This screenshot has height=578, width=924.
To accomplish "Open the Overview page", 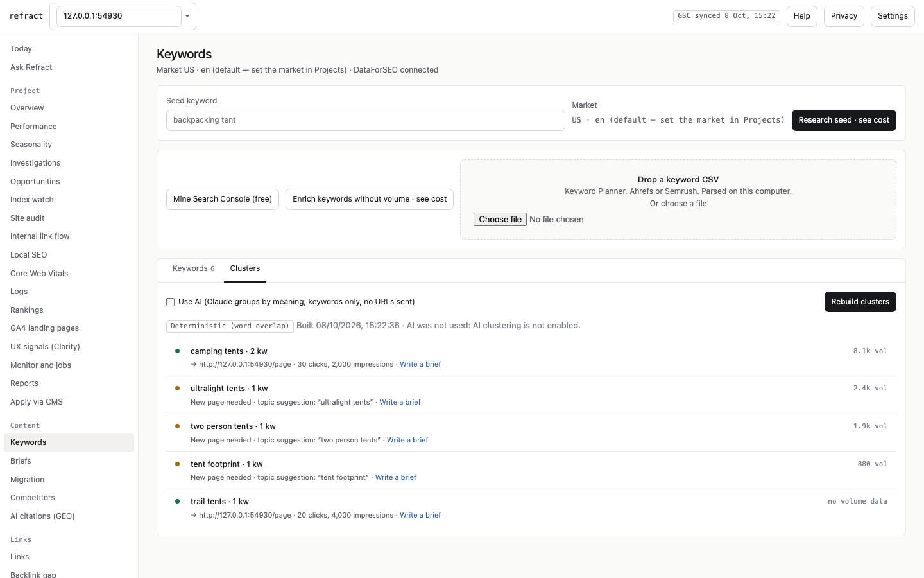I will 69,108.
